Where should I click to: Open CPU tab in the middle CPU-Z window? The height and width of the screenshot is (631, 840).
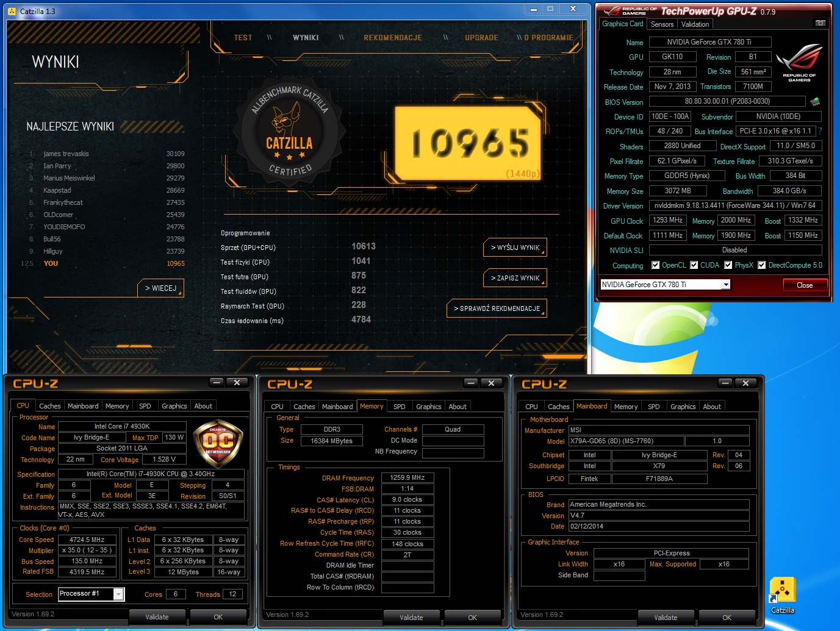[277, 407]
